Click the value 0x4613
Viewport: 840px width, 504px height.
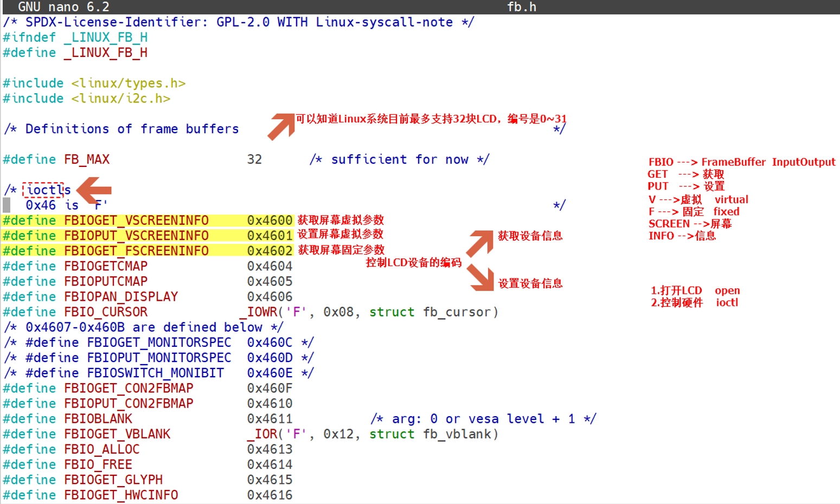click(x=270, y=449)
